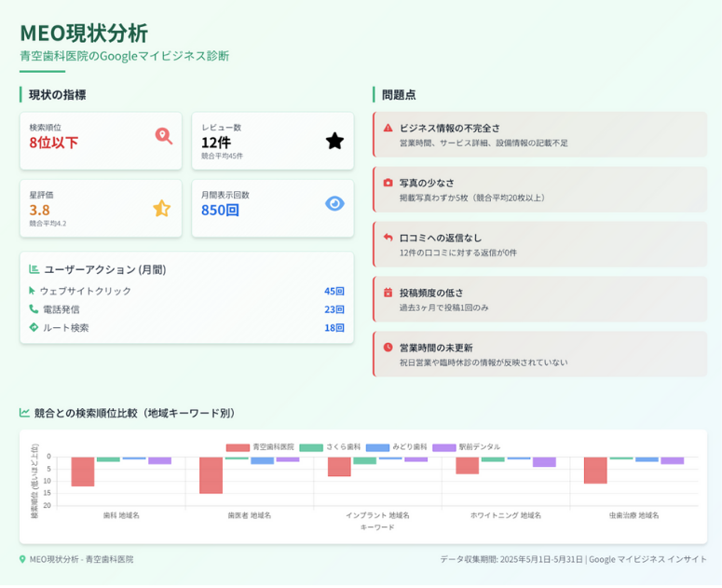Click the red bar for ホワイトニング 地域名
Viewport: 722px width, 588px height.
pyautogui.click(x=468, y=466)
